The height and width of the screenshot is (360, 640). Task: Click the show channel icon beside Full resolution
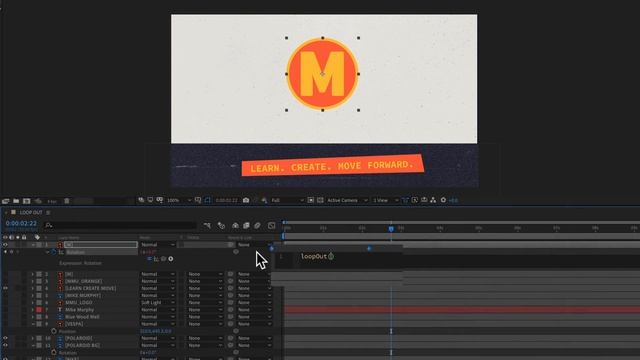[264, 200]
